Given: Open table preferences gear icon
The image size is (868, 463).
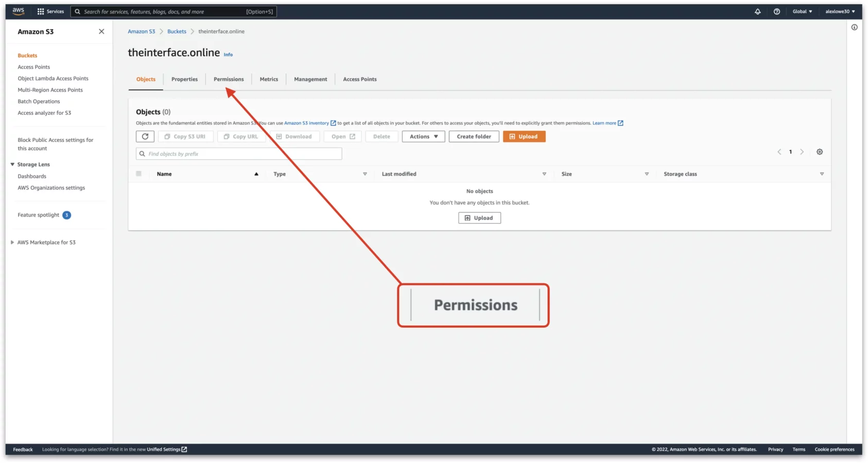Looking at the screenshot, I should point(820,152).
